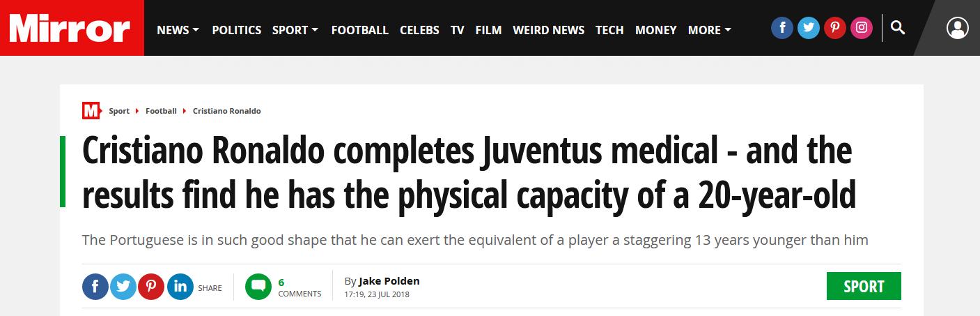Share the article on Facebook below the headline
This screenshot has height=316, width=980.
(95, 287)
